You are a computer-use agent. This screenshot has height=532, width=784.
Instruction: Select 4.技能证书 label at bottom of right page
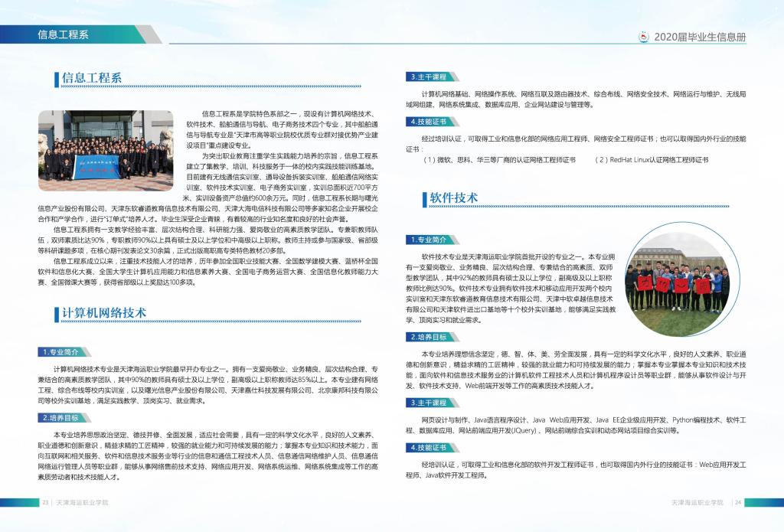pyautogui.click(x=429, y=447)
